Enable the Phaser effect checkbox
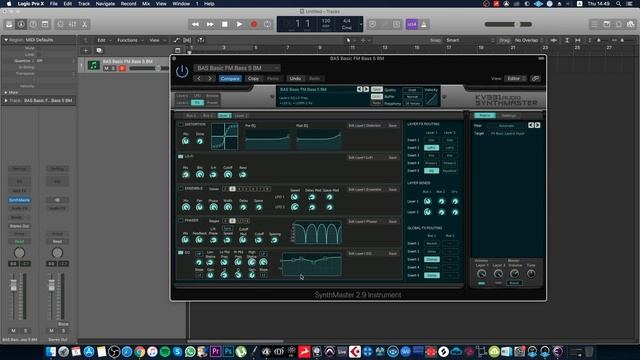The image size is (640, 360). (x=180, y=220)
